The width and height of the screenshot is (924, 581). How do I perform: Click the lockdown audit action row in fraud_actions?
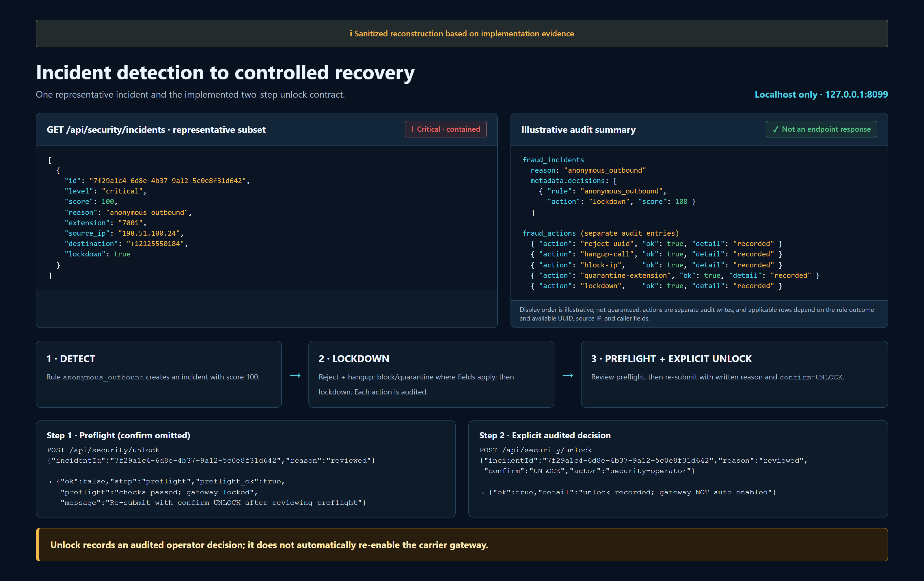click(x=656, y=286)
